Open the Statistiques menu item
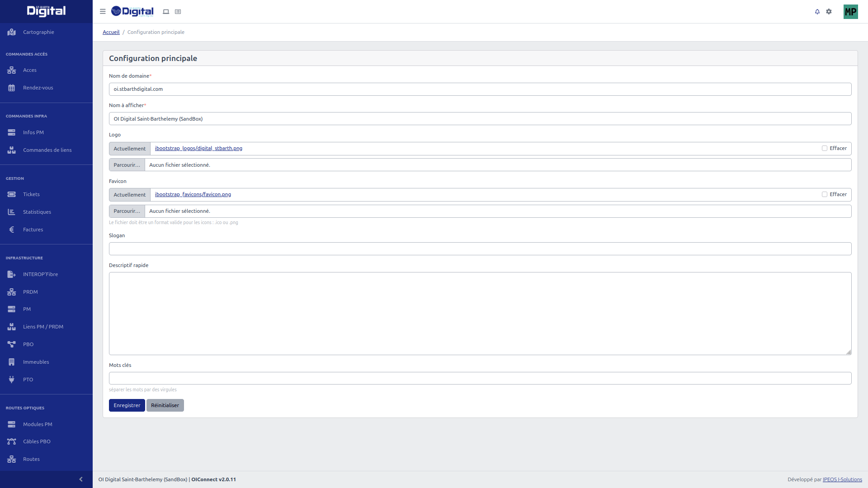Viewport: 868px width, 488px height. point(37,212)
